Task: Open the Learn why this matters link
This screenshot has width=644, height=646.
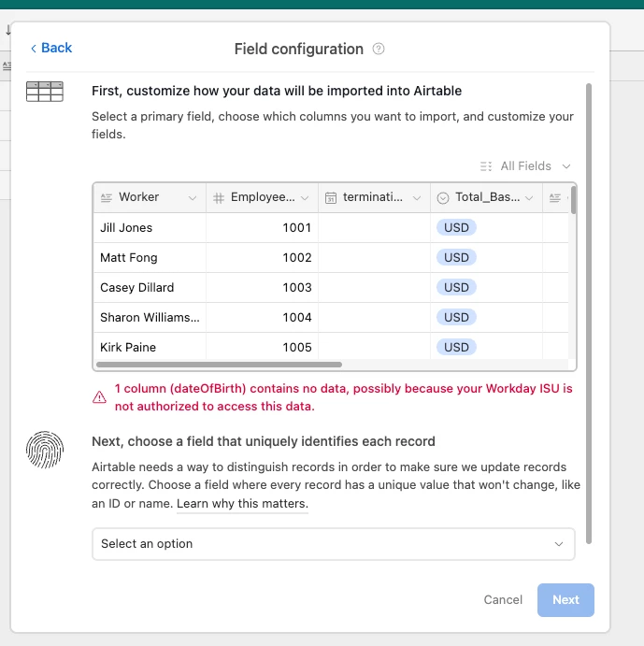Action: tap(242, 504)
